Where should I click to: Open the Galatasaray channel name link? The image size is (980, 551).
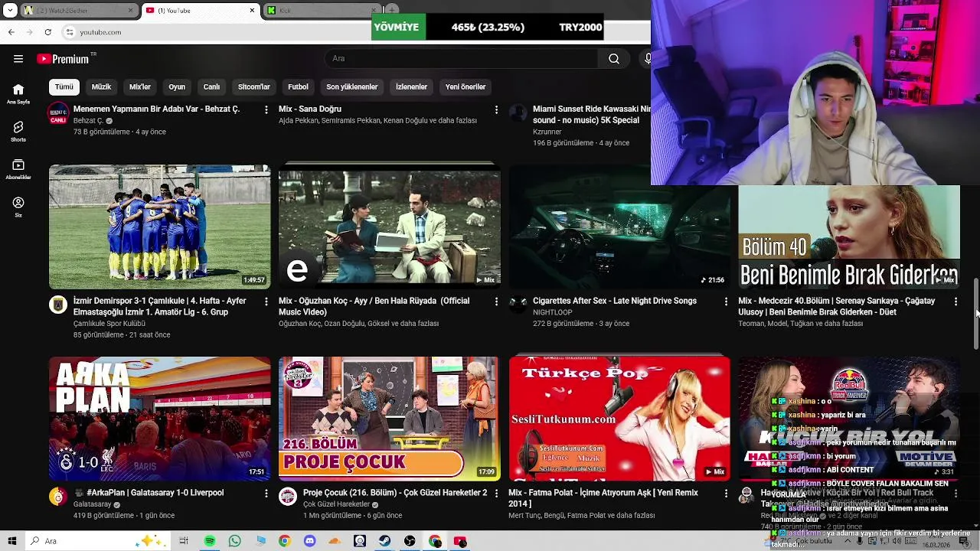click(93, 504)
